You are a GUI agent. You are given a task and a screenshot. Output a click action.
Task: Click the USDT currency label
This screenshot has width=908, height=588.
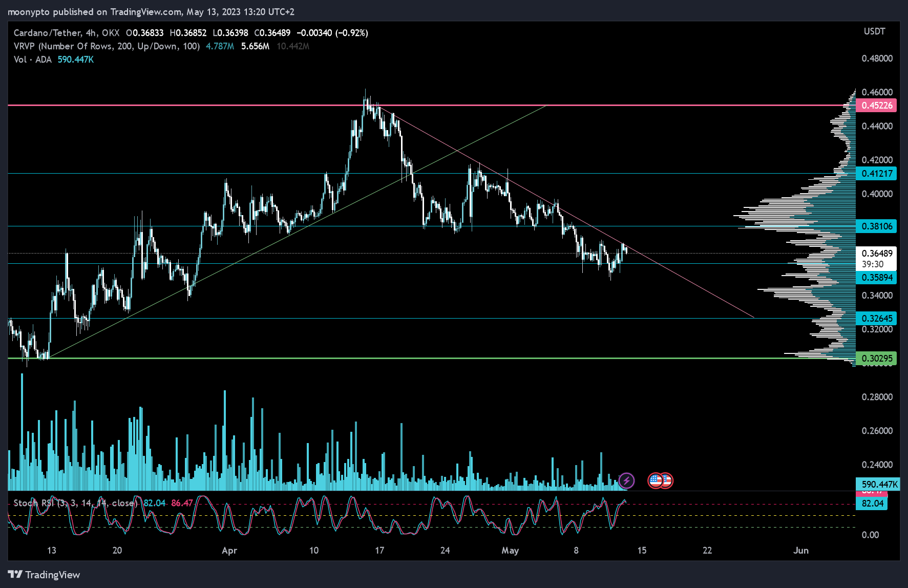pos(874,31)
